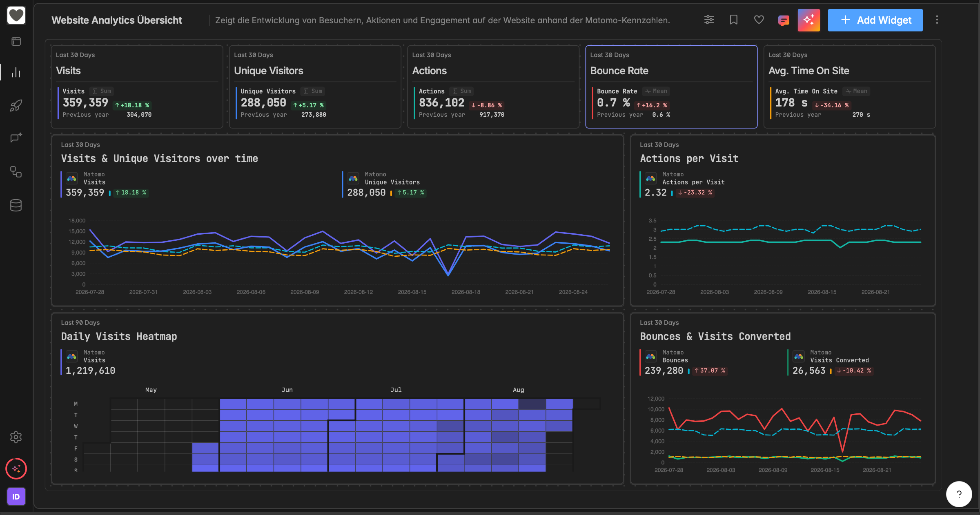The image size is (980, 515).
Task: Open the AI chat sparkle sidebar icon
Action: tap(16, 138)
